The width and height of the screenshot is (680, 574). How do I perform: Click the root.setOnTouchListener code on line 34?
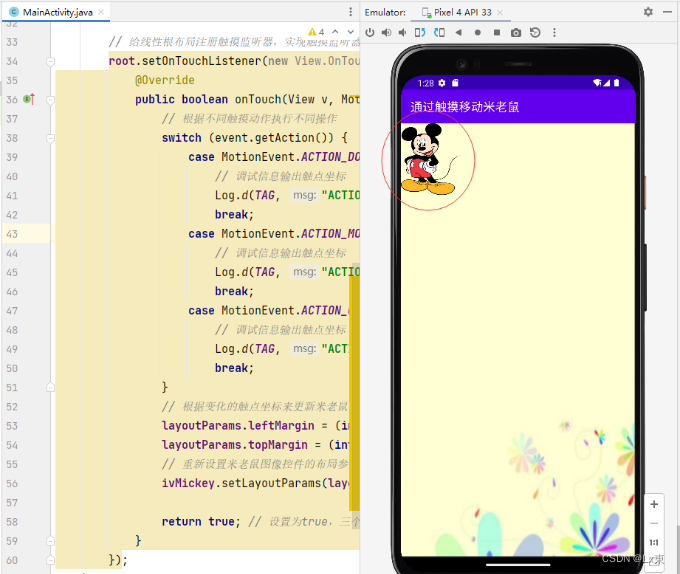[x=234, y=61]
